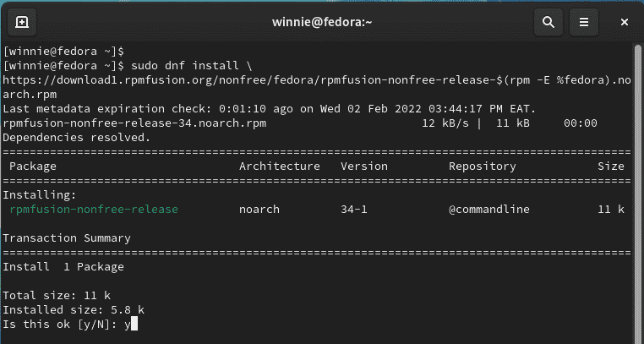644x344 pixels.
Task: Click the @commandline repository value
Action: tap(489, 210)
